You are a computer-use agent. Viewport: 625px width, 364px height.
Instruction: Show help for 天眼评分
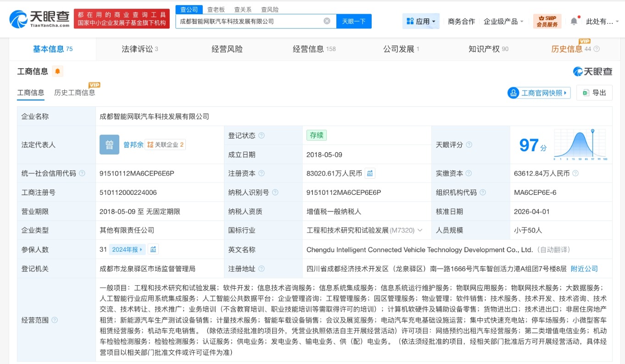pos(469,145)
